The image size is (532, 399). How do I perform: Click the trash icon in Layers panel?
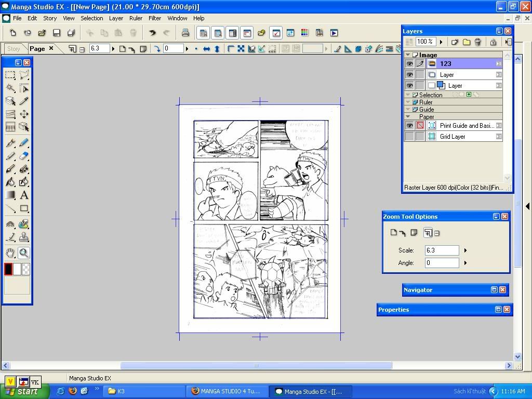click(478, 42)
